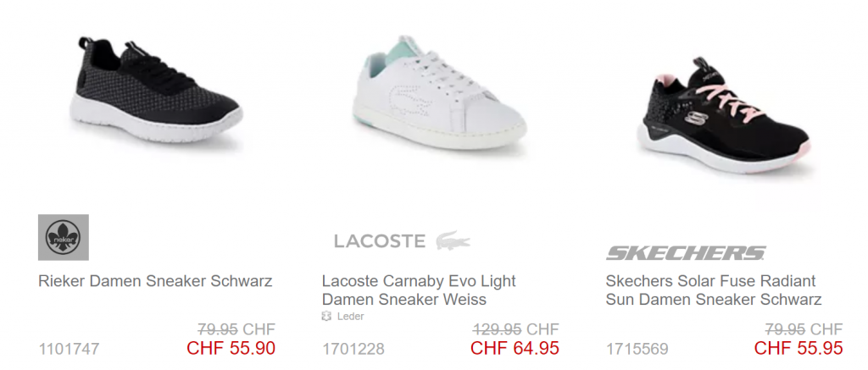Viewport: 868px width, 370px height.
Task: Open Skechers Solar Fuse Radiant product link
Action: pyautogui.click(x=713, y=290)
